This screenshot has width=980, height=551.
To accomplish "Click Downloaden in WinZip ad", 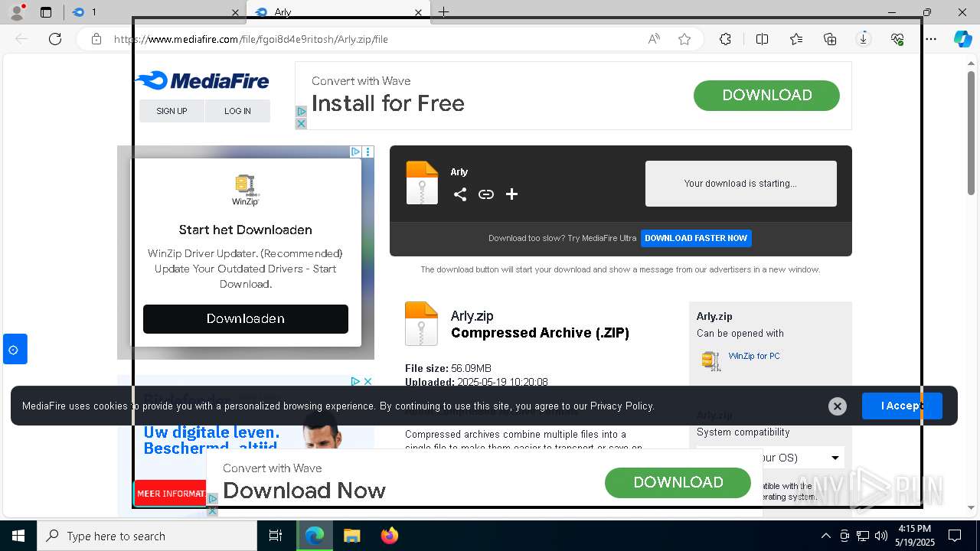I will coord(246,318).
